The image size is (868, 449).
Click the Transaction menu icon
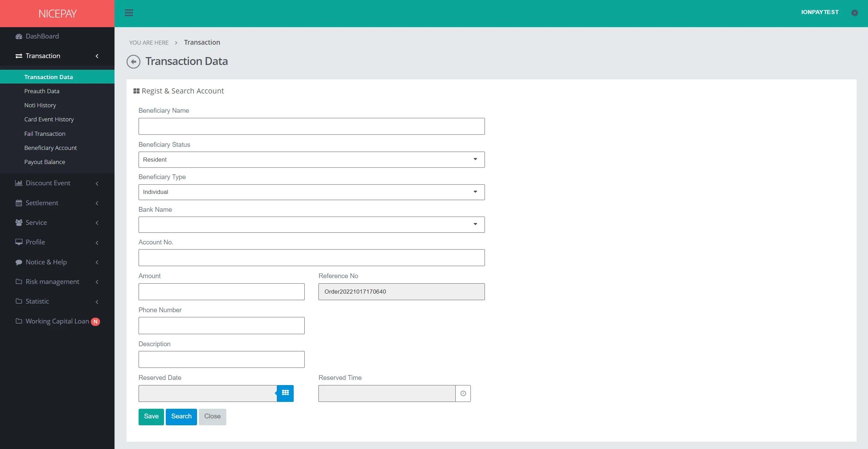(19, 56)
